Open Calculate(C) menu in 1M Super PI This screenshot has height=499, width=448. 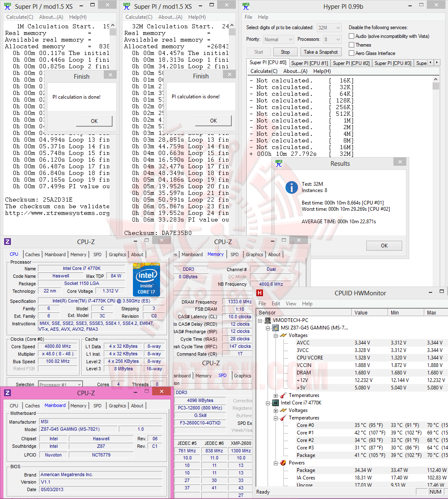click(x=20, y=17)
